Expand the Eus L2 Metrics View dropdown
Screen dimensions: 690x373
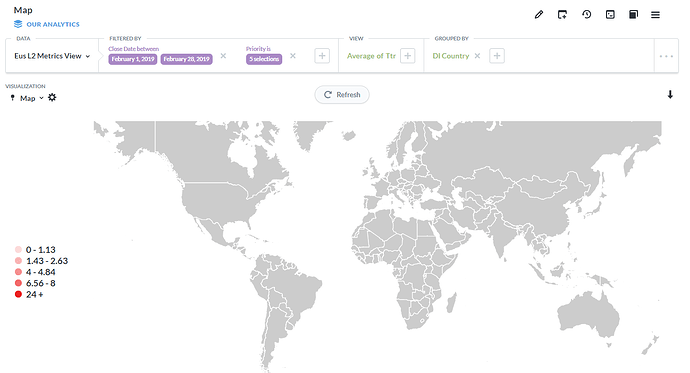52,56
